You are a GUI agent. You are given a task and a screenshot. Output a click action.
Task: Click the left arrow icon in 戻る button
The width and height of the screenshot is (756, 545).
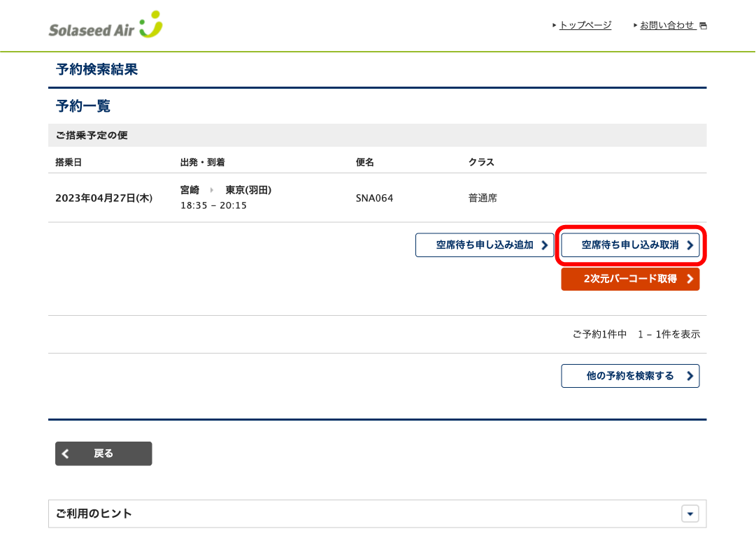point(65,453)
